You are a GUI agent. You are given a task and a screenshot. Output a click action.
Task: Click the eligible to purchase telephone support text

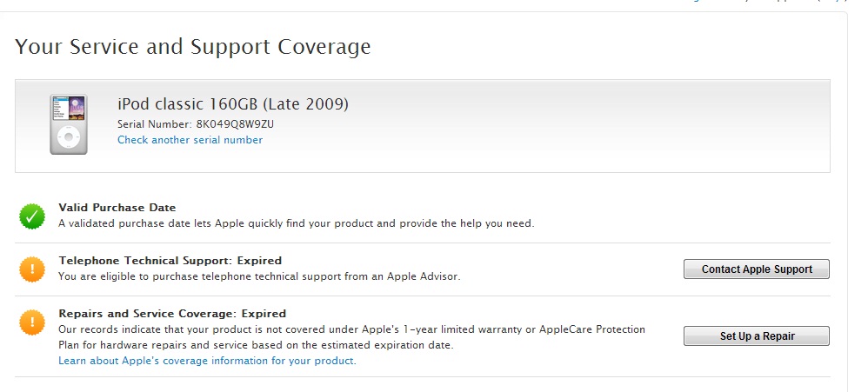[258, 276]
